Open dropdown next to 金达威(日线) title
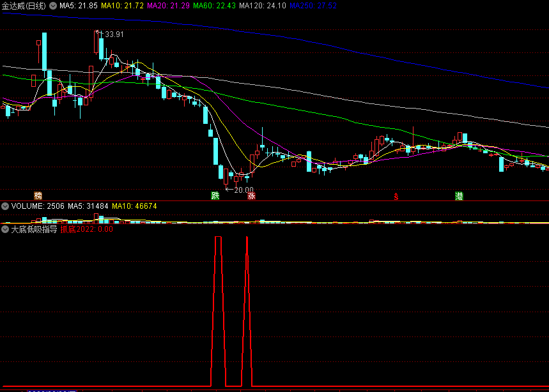Viewport: 549px width, 392px height. tap(53, 6)
